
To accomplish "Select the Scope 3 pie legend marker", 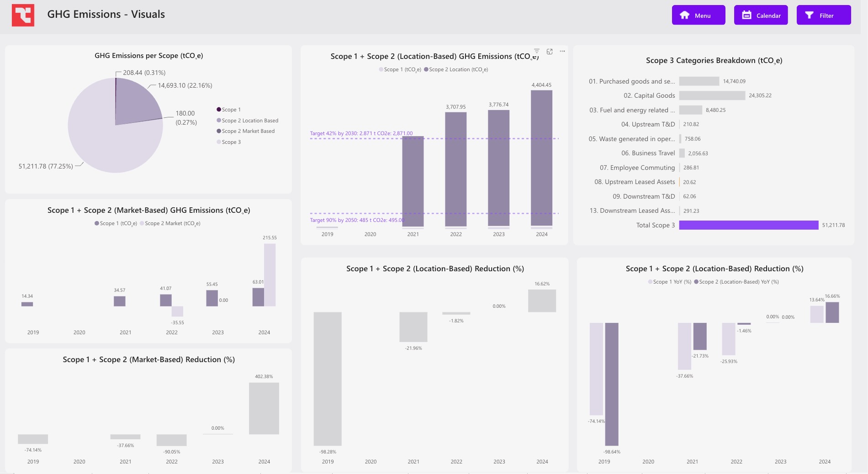I will tap(219, 142).
